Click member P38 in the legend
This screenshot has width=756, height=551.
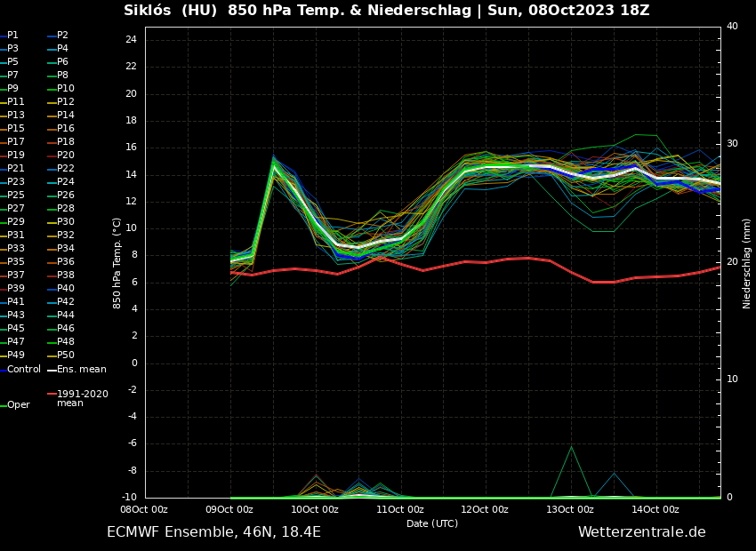[x=66, y=275]
